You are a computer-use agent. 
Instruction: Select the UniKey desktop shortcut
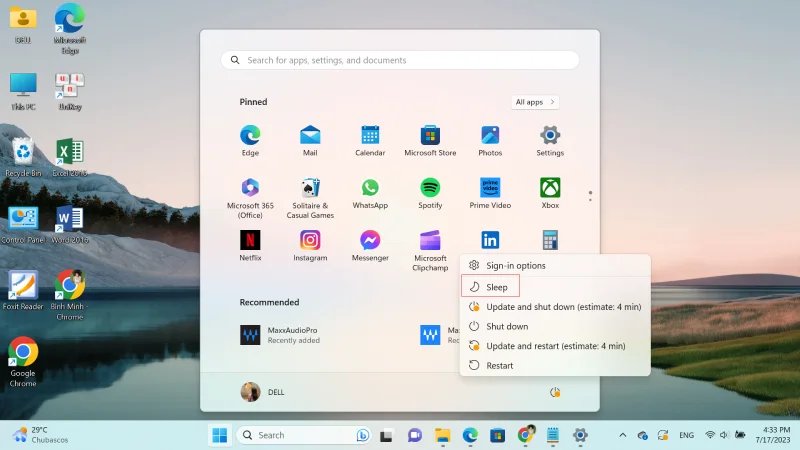click(x=70, y=91)
